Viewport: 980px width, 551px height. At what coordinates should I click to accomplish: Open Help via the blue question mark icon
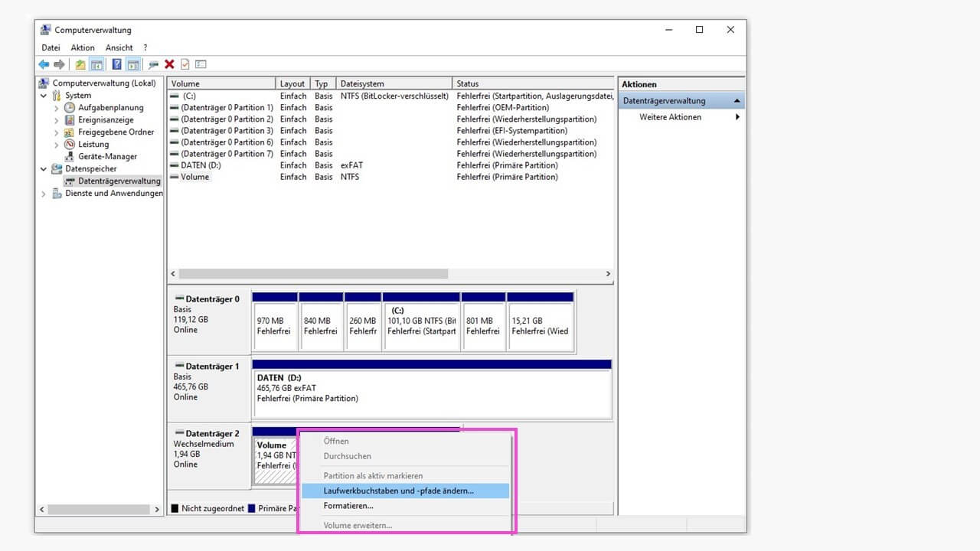pos(117,64)
